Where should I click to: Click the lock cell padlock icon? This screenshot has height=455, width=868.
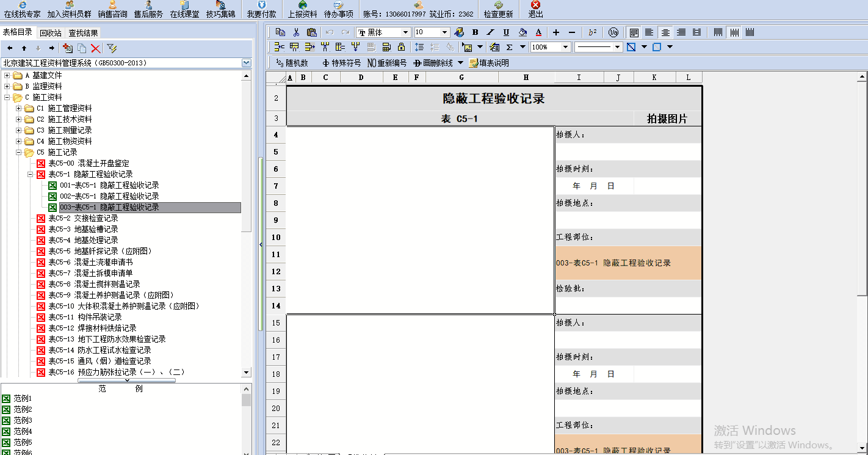pyautogui.click(x=401, y=47)
